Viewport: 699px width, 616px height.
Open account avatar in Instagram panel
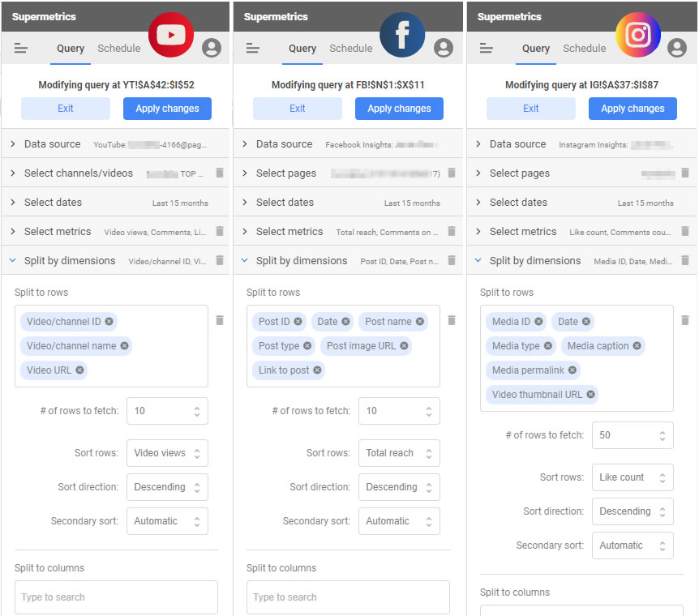pyautogui.click(x=677, y=48)
